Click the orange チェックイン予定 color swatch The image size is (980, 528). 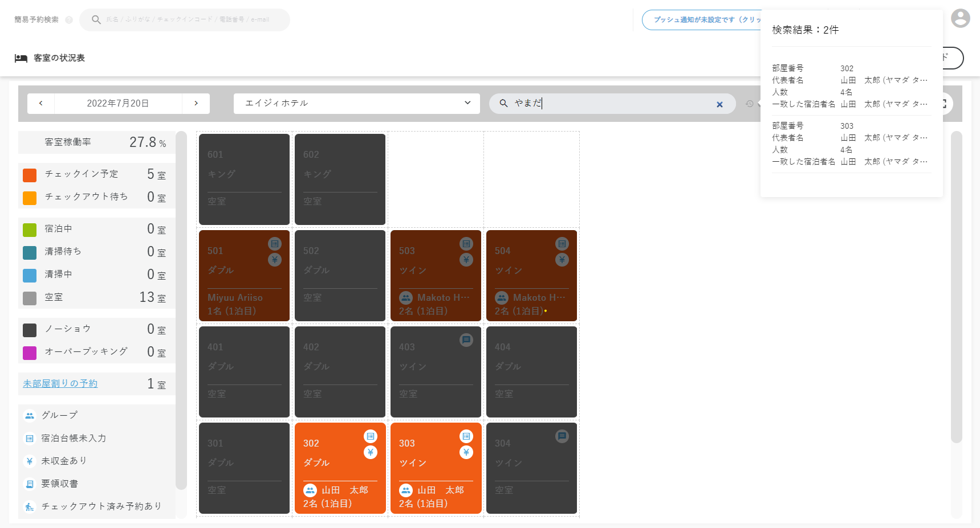30,175
